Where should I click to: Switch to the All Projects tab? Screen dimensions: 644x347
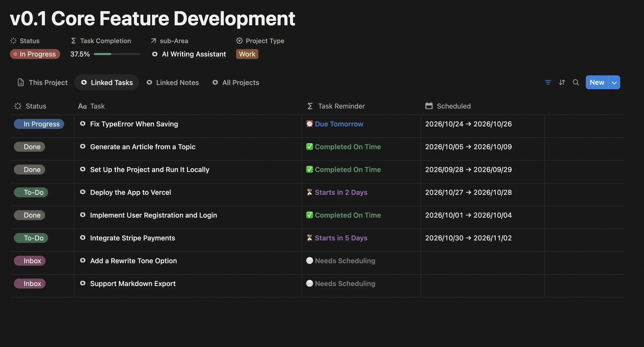(236, 82)
